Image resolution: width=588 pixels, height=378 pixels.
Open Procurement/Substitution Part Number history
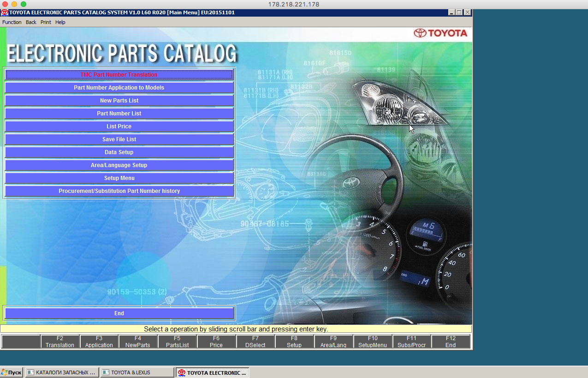tap(119, 191)
